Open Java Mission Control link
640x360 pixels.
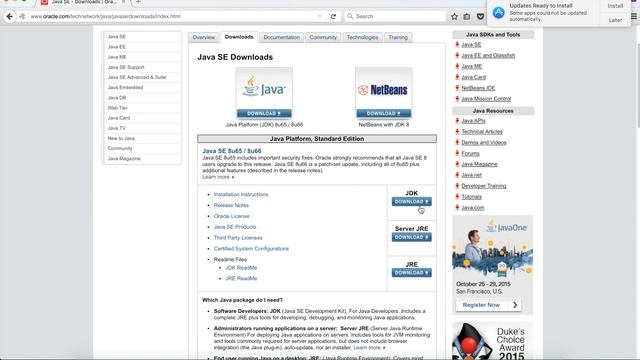(486, 99)
